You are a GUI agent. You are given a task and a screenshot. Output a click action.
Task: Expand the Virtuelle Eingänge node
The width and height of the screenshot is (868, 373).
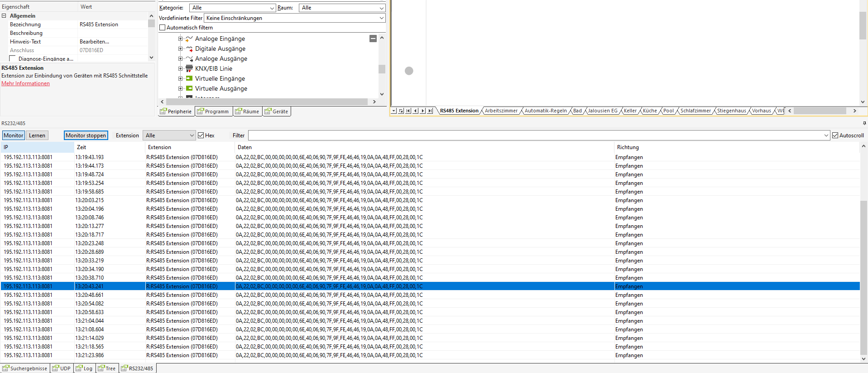(x=180, y=78)
